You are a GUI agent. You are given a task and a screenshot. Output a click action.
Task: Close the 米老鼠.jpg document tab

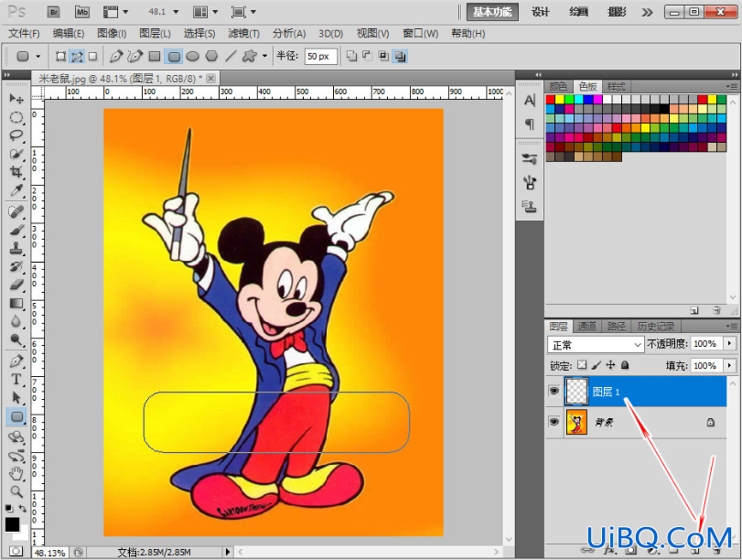[211, 78]
